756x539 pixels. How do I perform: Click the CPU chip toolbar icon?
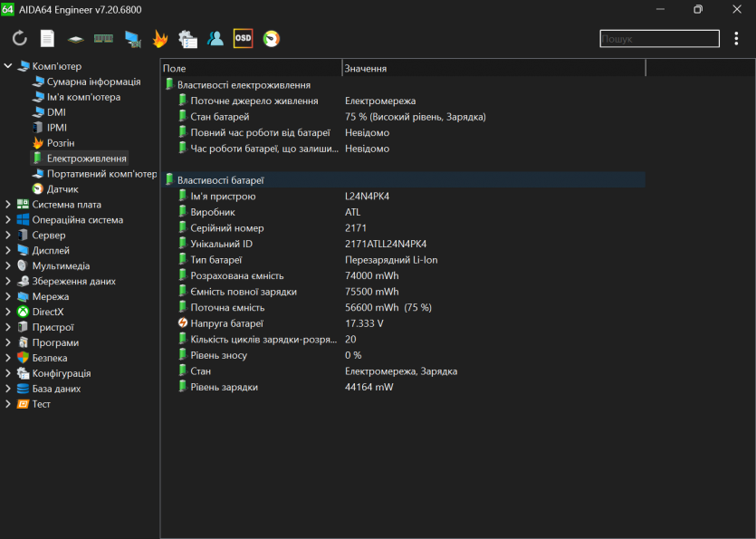76,38
